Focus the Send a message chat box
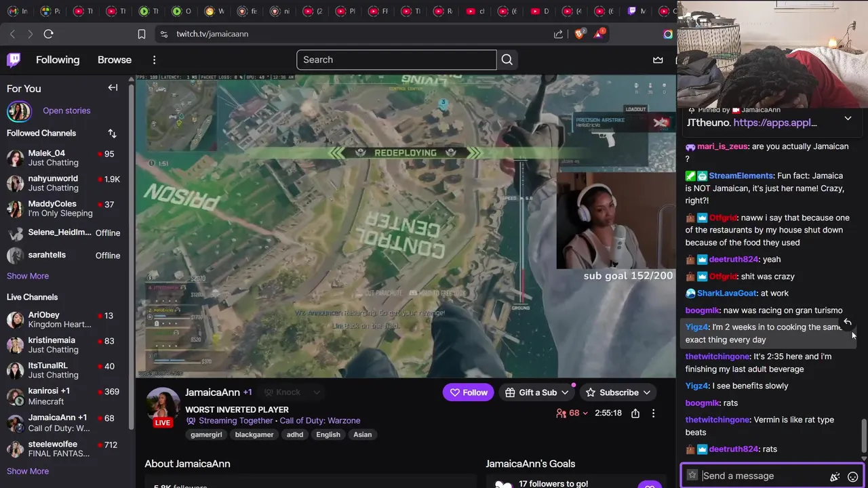Image resolution: width=868 pixels, height=488 pixels. (x=763, y=476)
